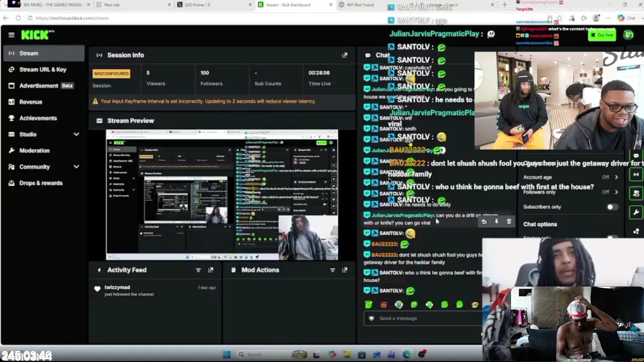The image size is (644, 362).
Task: Open Copilot from the taskbar
Action: tap(333, 354)
